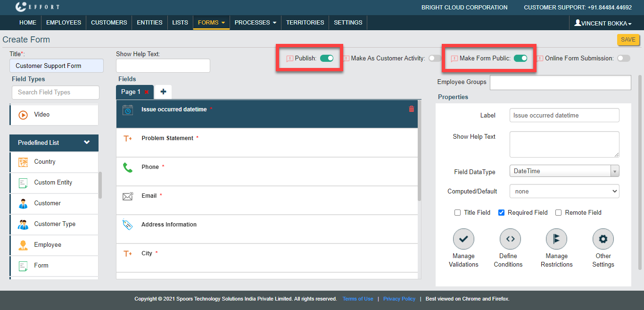The image size is (644, 310).
Task: Go to the Territories menu item
Action: click(305, 23)
